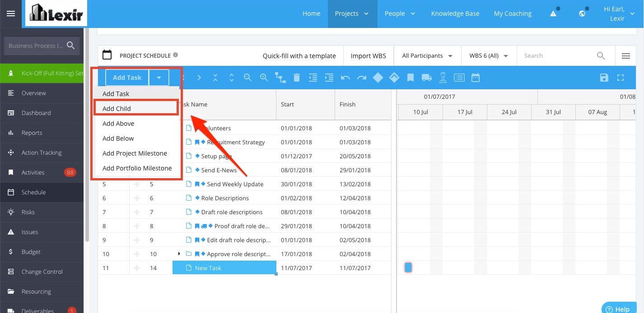Viewport: 644px width, 313px height.
Task: Open My Coaching link
Action: 513,14
